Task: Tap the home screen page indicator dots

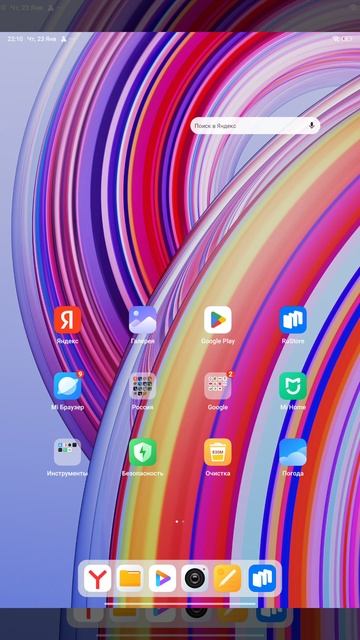Action: [x=180, y=521]
